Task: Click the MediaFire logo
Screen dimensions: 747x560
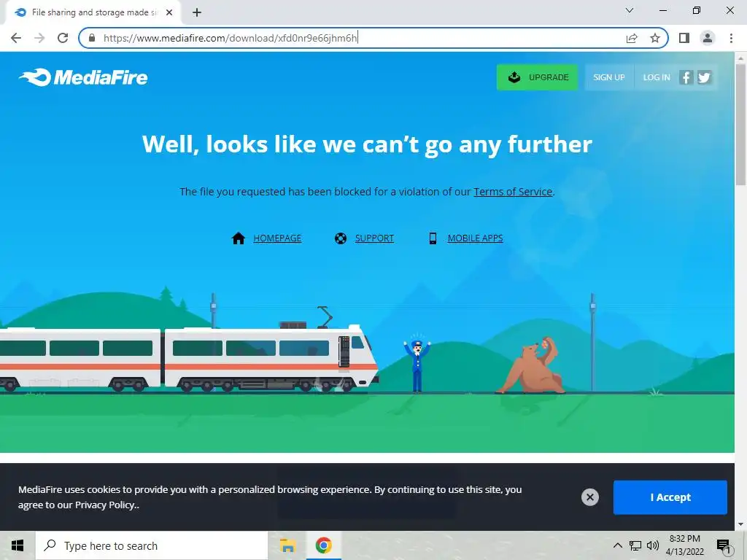Action: (x=83, y=77)
